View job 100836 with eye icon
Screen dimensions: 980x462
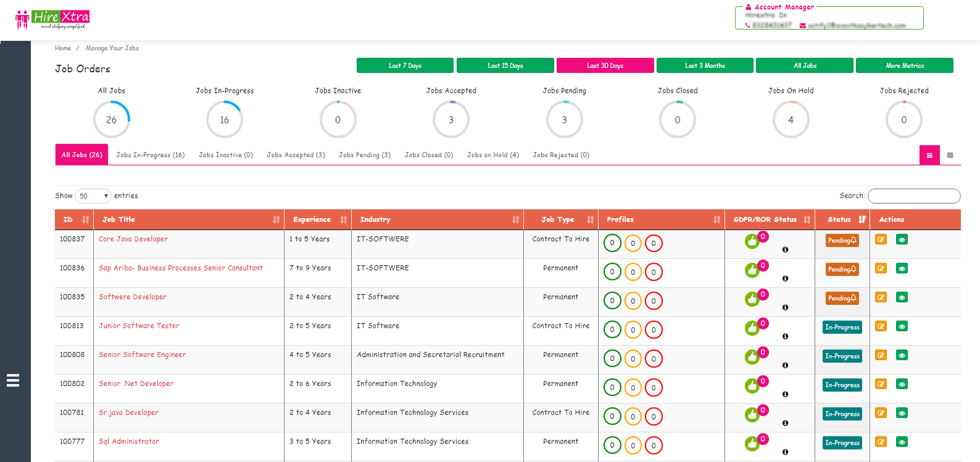click(x=902, y=269)
